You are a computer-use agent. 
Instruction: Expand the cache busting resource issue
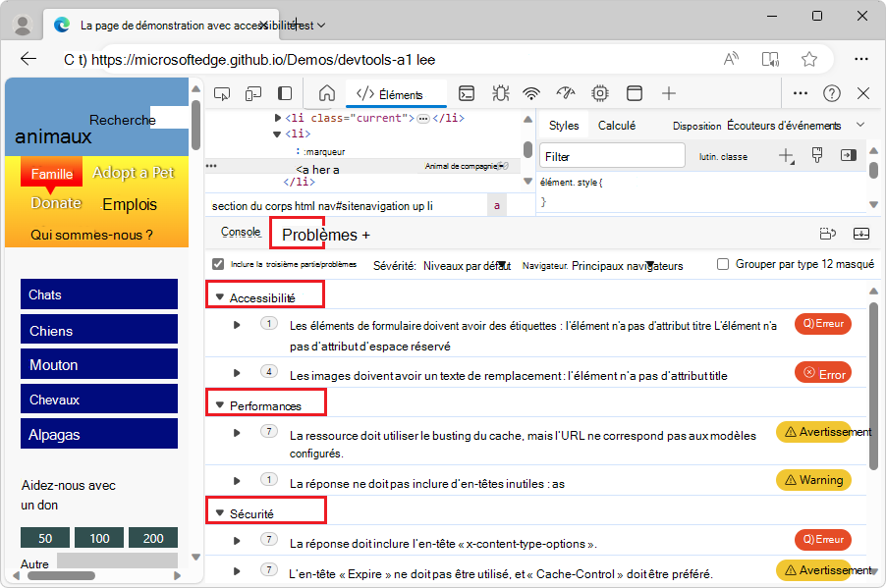pos(237,433)
